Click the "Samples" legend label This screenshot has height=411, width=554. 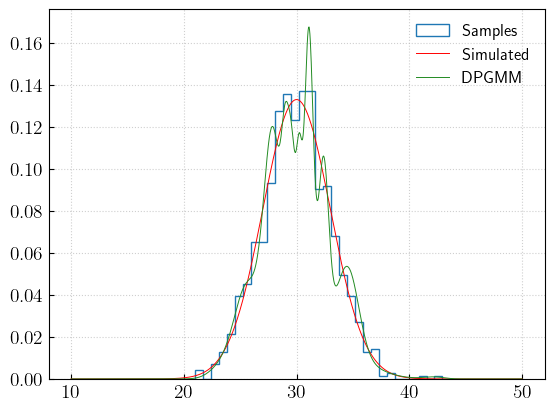[489, 31]
